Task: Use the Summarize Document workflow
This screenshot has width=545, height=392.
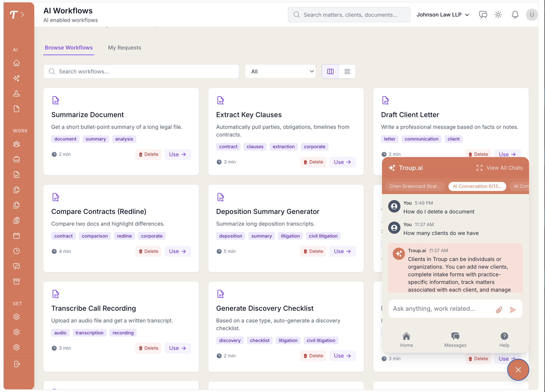Action: pyautogui.click(x=177, y=154)
